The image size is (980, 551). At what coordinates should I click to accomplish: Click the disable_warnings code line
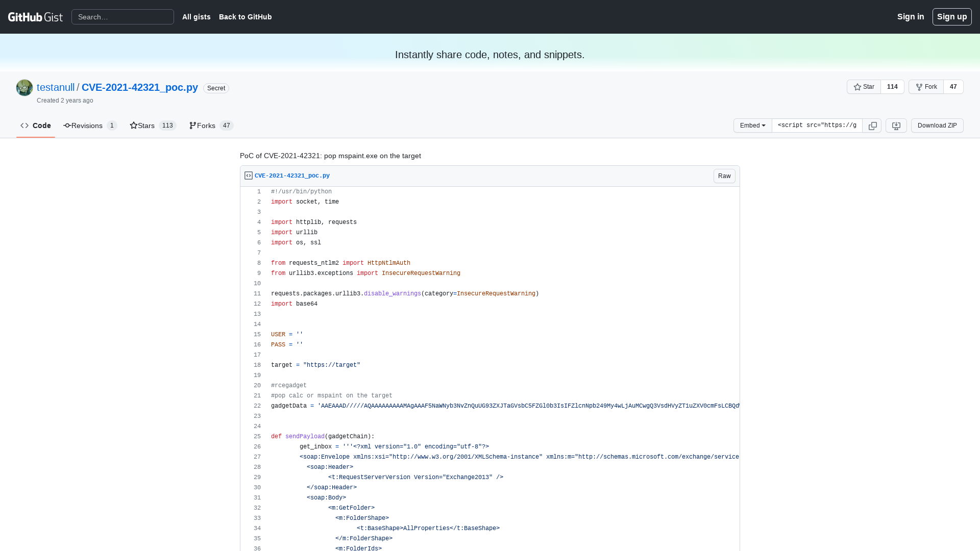405,294
